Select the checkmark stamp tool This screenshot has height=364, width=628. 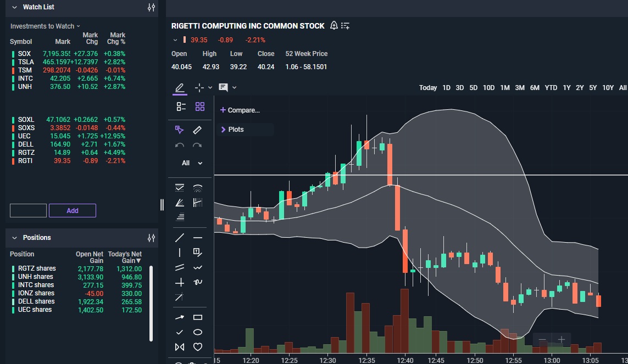180,332
